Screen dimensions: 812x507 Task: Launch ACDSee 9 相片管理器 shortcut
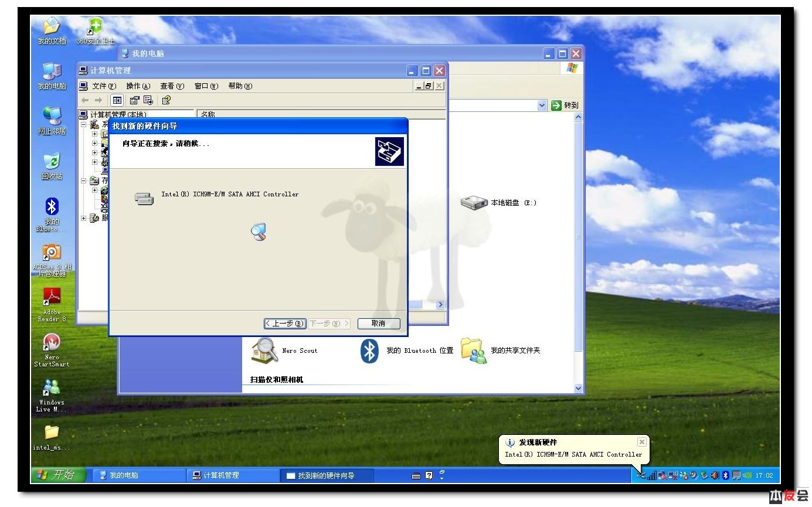tap(52, 260)
